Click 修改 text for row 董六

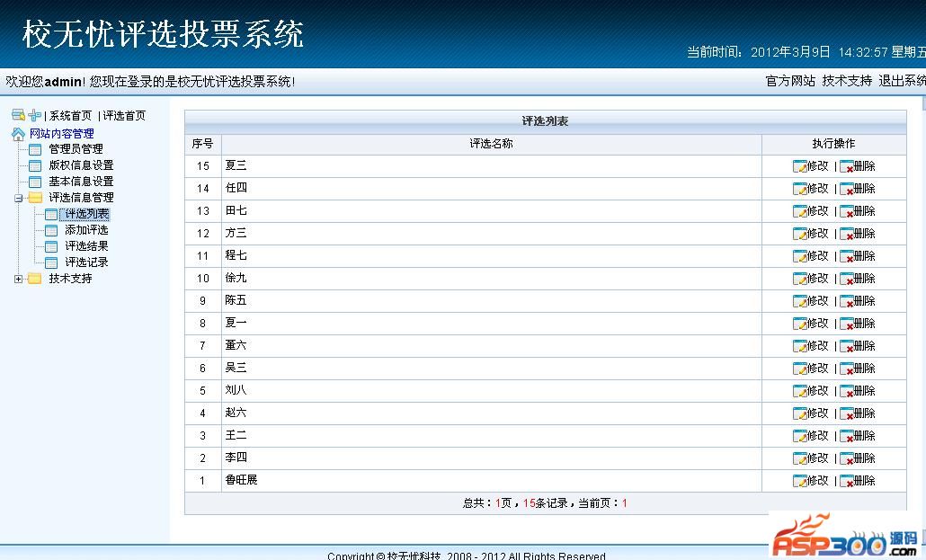[818, 345]
